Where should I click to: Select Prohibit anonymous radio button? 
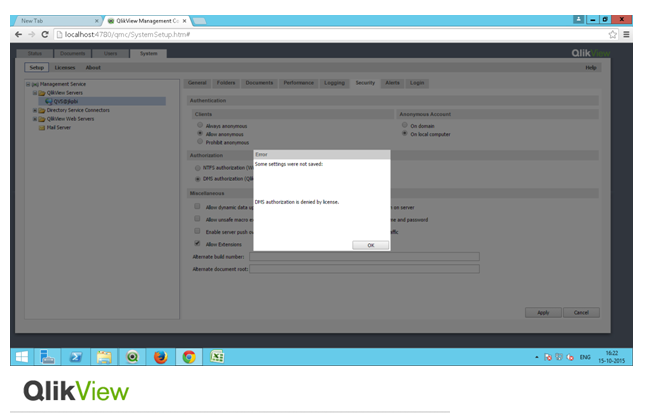[200, 141]
